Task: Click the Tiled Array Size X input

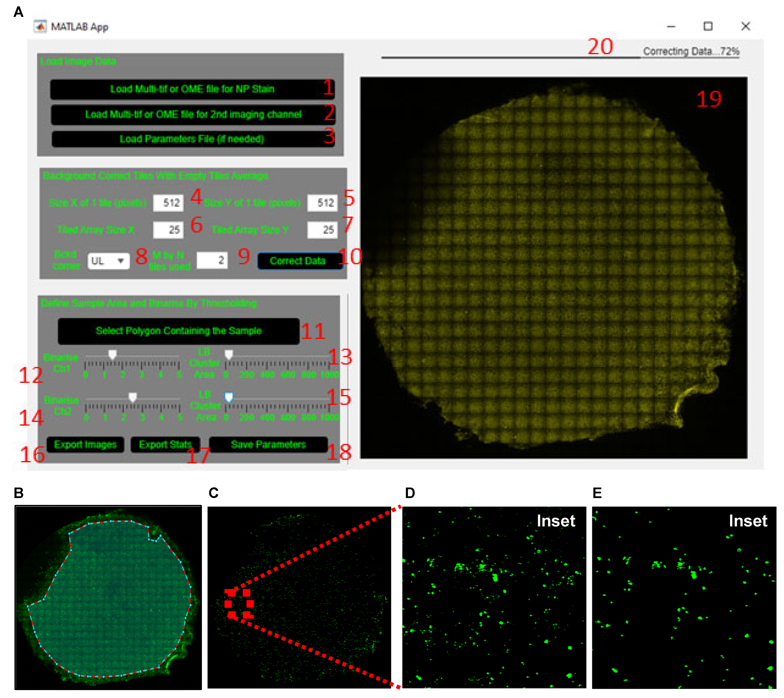Action: [x=168, y=230]
